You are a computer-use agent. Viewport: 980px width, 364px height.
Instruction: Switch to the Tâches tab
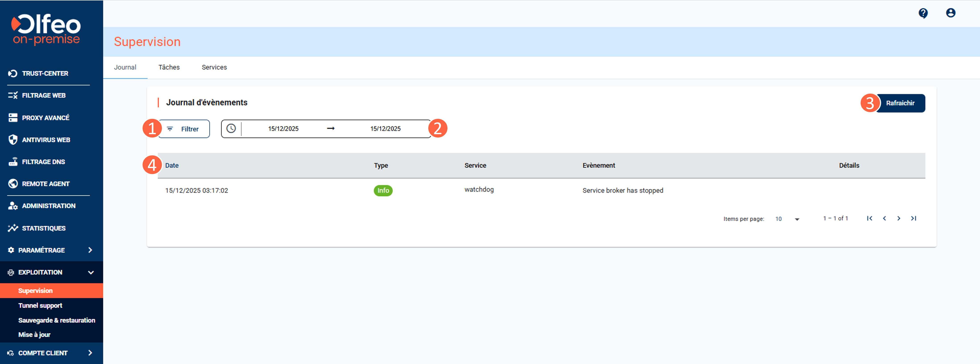169,67
